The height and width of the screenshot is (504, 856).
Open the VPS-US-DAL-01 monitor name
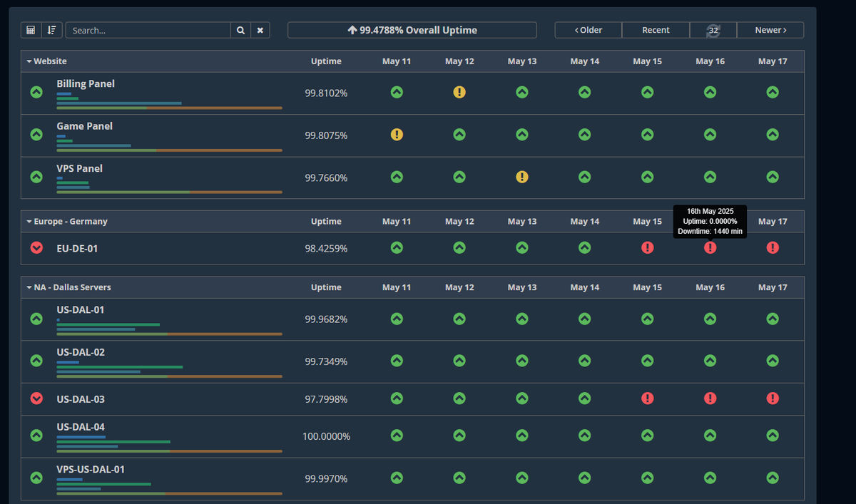(x=91, y=469)
